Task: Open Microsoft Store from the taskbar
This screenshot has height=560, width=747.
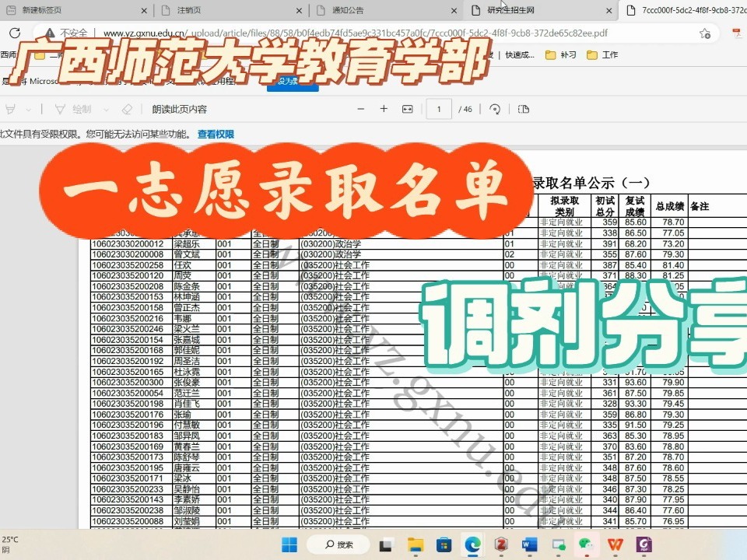Action: pos(444,544)
